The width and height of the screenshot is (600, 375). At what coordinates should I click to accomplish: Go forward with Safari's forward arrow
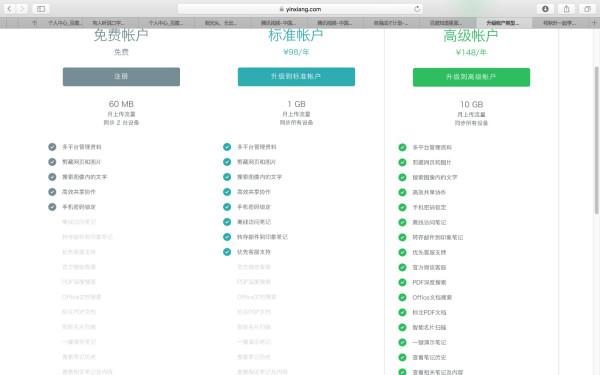point(22,8)
